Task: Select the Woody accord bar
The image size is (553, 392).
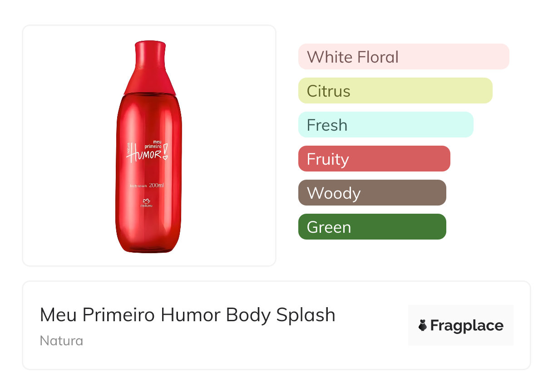Action: [372, 193]
